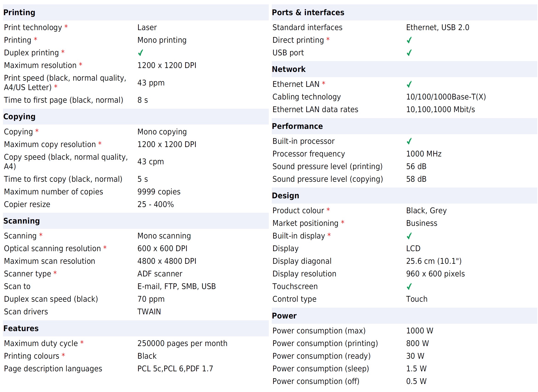
Task: Select the Ports & interfaces section header
Action: point(308,12)
